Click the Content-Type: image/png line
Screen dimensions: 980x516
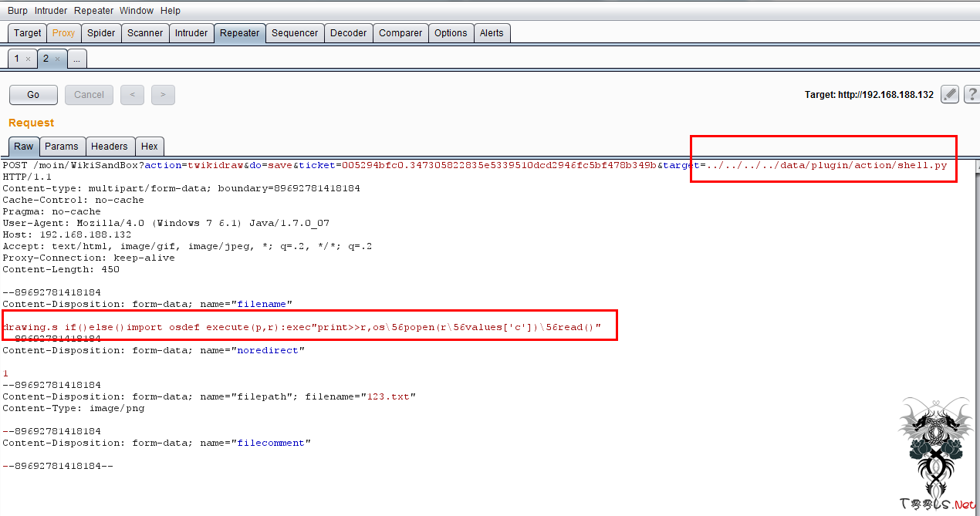pos(73,408)
